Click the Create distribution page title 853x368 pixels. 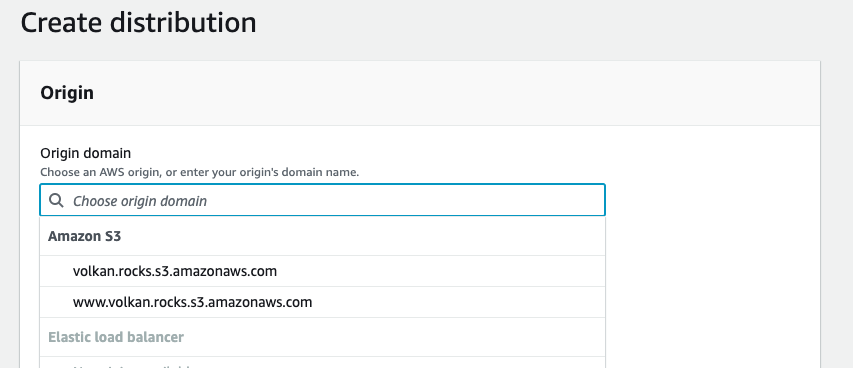point(138,23)
